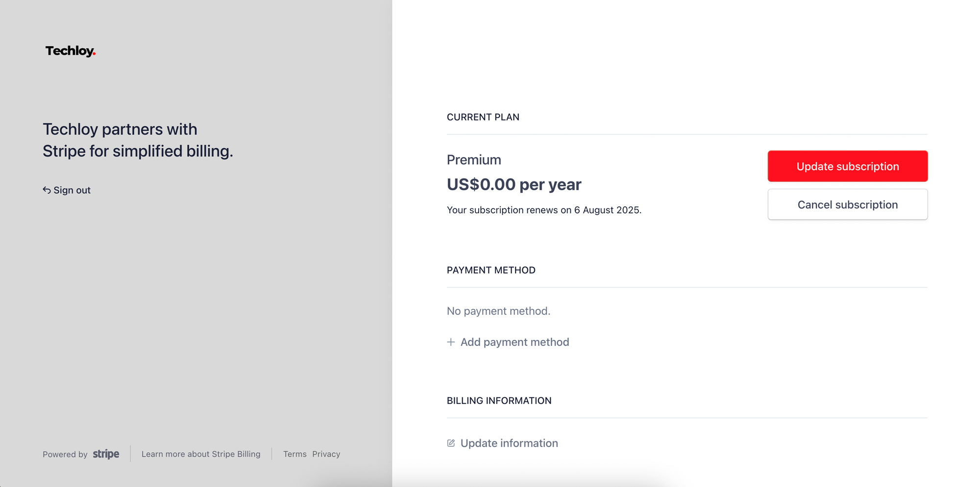The height and width of the screenshot is (487, 980).
Task: Click the No payment method message
Action: [498, 311]
